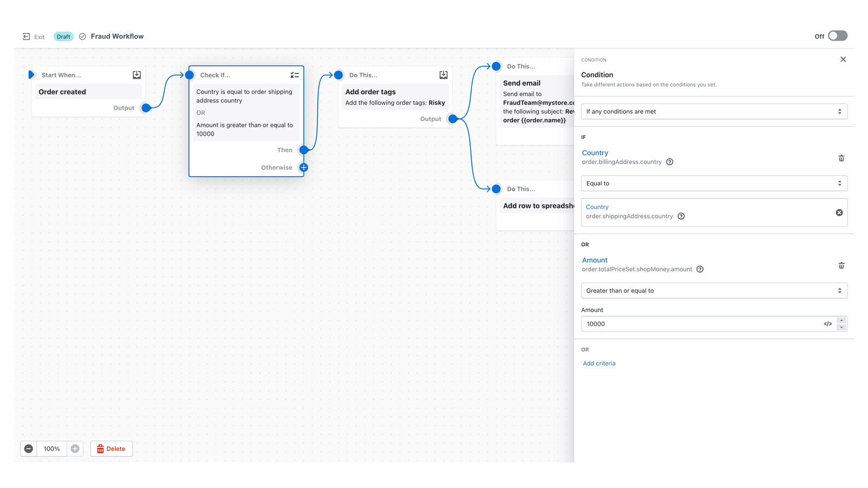This screenshot has height=488, width=868.
Task: Enable the workflow with the Off toggle
Action: 837,36
